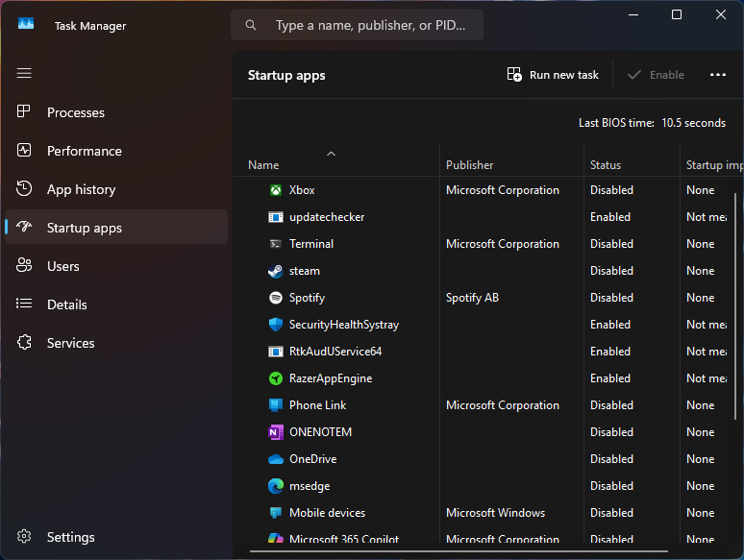
Task: Go to App history page
Action: pyautogui.click(x=116, y=189)
